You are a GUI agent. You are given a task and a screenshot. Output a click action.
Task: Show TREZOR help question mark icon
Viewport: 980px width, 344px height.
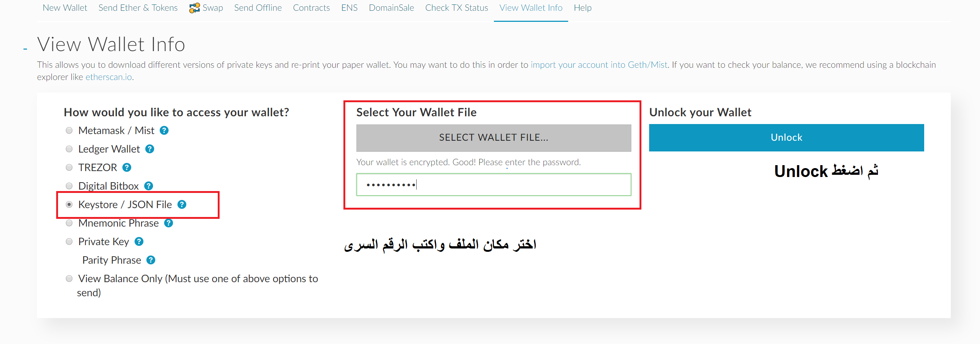click(x=127, y=167)
